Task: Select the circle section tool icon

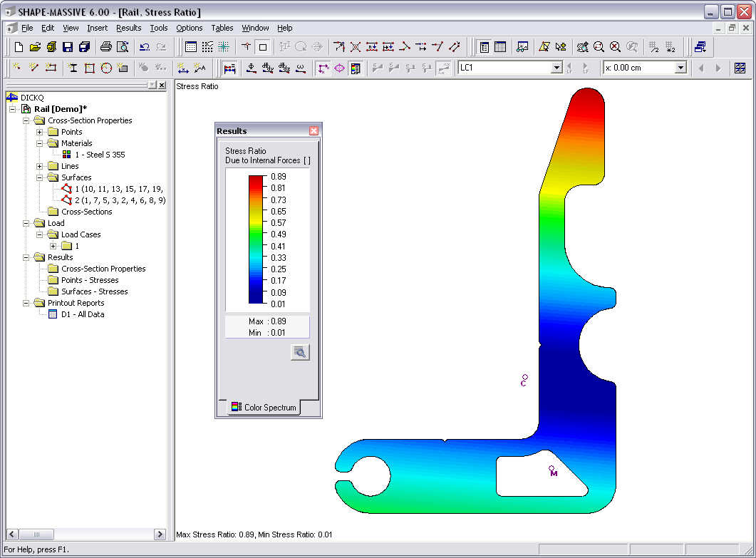Action: 106,68
